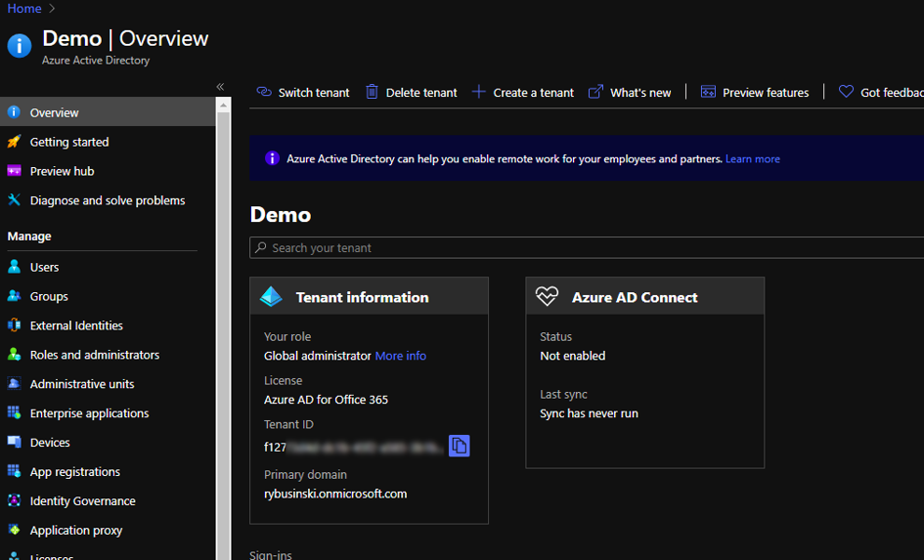
Task: Click the More info link for your role
Action: coord(401,356)
